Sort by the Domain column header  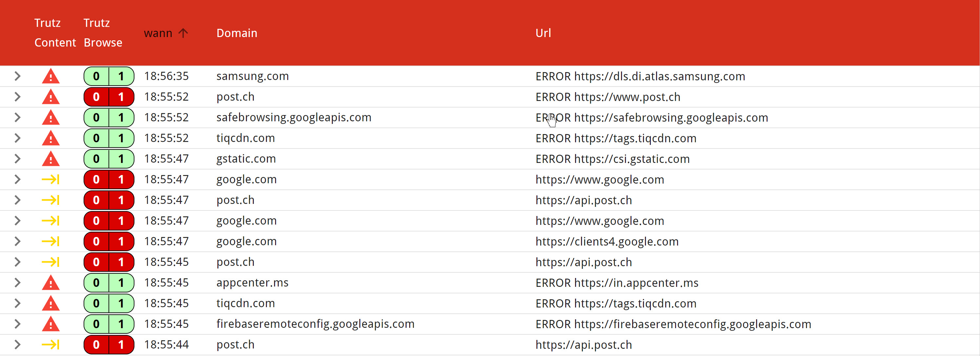pyautogui.click(x=237, y=33)
